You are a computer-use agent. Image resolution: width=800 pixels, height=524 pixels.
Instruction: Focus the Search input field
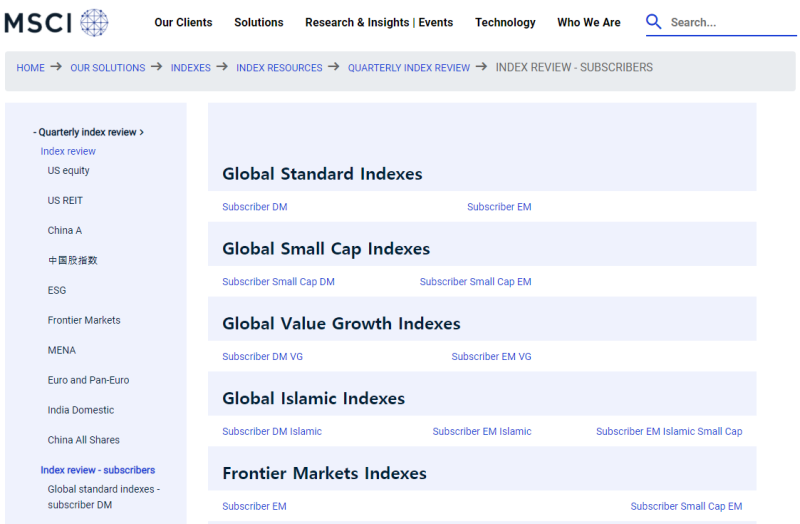click(x=732, y=22)
